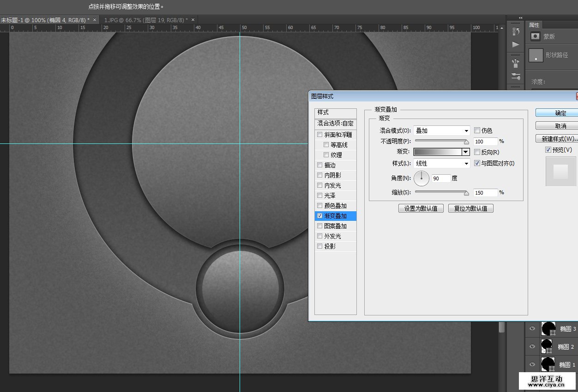Select 混合选项:自定 in the styles list

pyautogui.click(x=335, y=124)
